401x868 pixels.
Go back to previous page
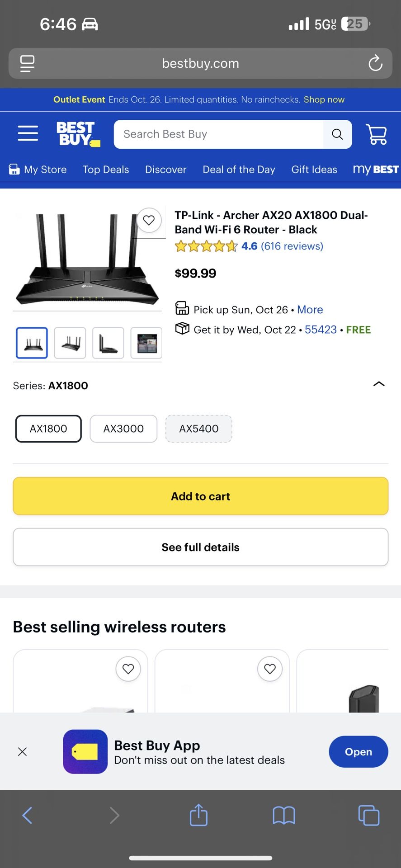28,816
